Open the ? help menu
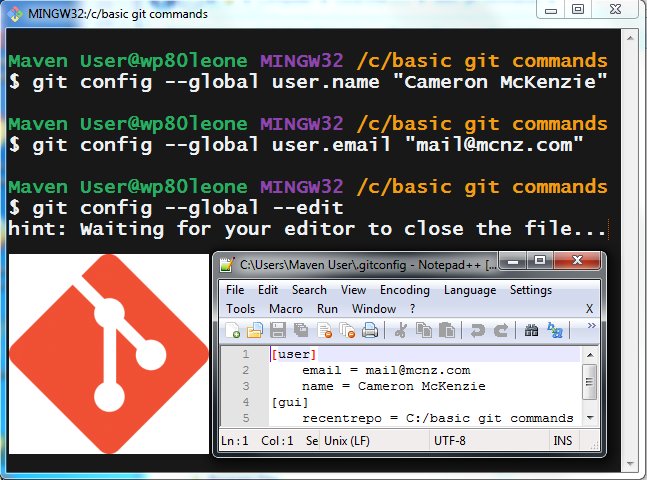This screenshot has width=647, height=480. point(412,309)
